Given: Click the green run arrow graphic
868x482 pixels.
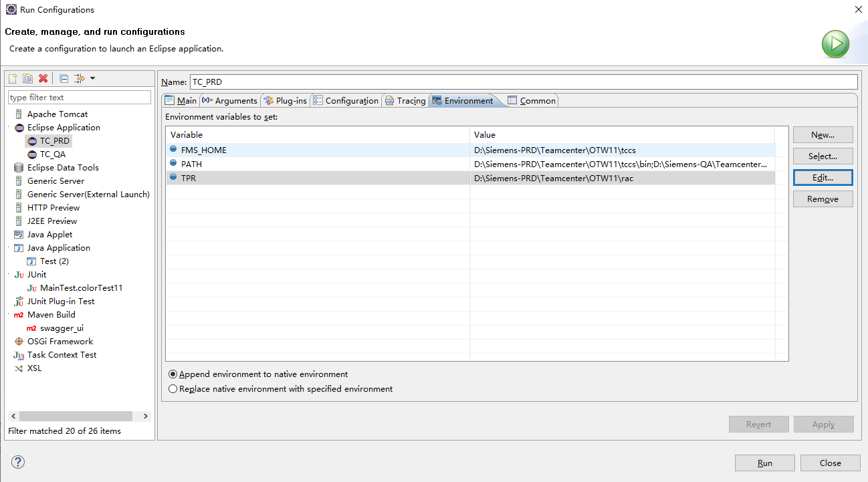Looking at the screenshot, I should (835, 43).
